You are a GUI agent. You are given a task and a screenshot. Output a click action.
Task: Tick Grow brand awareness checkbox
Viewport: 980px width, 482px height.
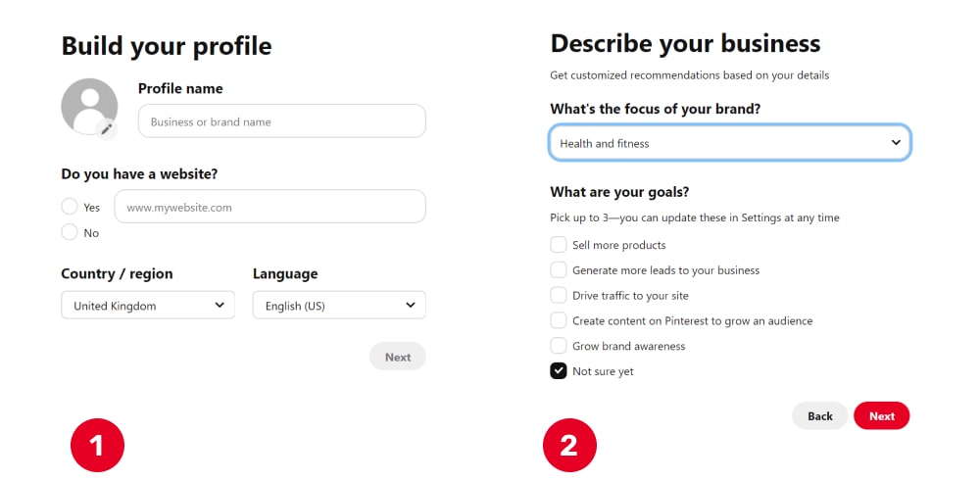(x=559, y=346)
